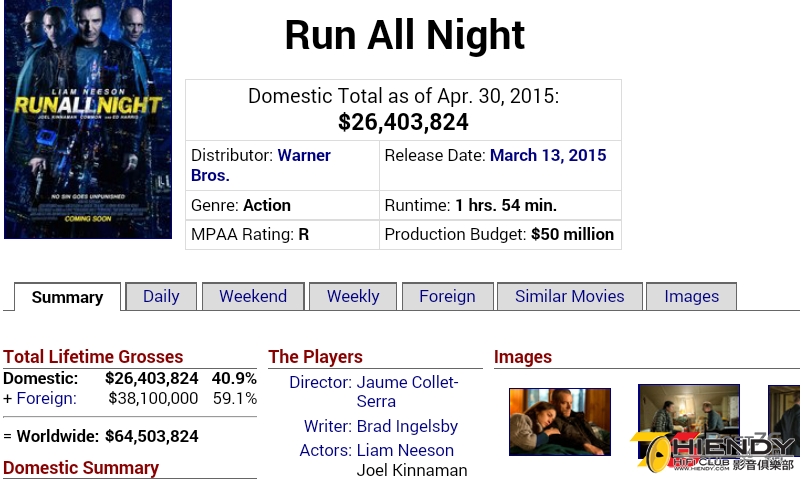800x480 pixels.
Task: Open the Director link in The Players
Action: [x=320, y=383]
